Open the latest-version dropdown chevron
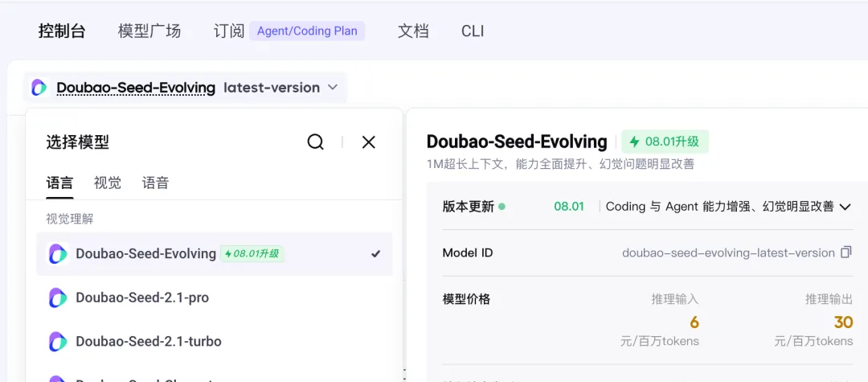Viewport: 868px width, 382px height. point(332,88)
